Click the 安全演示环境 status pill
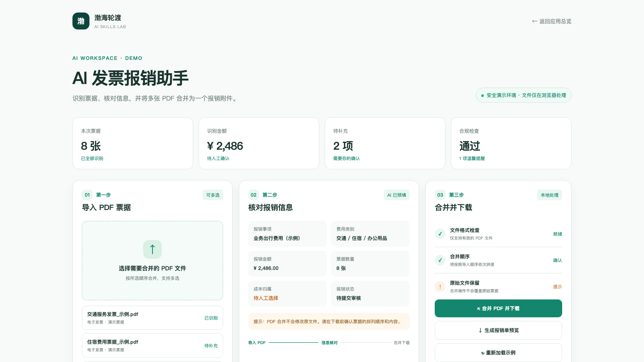 524,95
